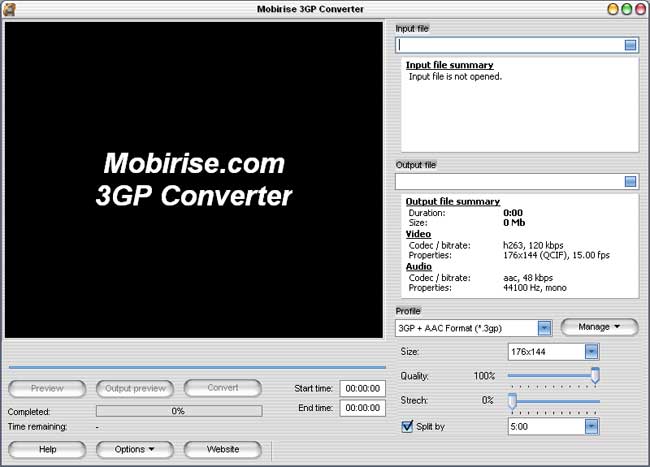The width and height of the screenshot is (650, 467).
Task: Click the Mobirise app icon in title bar
Action: 9,9
